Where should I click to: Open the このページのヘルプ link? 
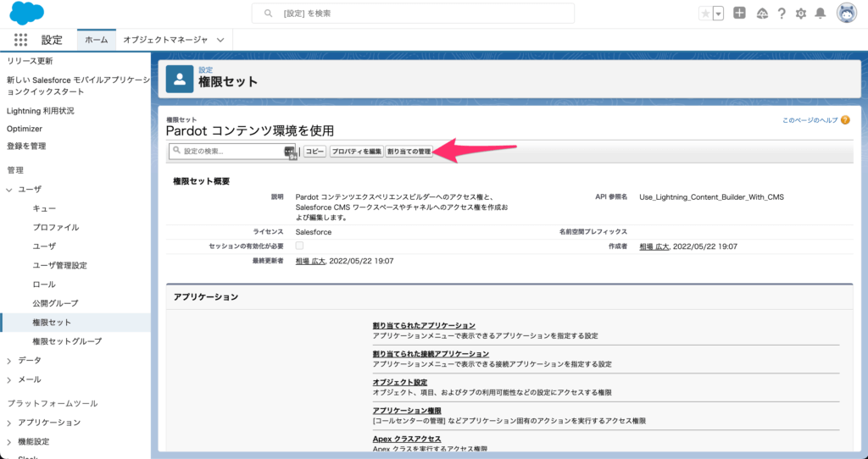[x=810, y=120]
